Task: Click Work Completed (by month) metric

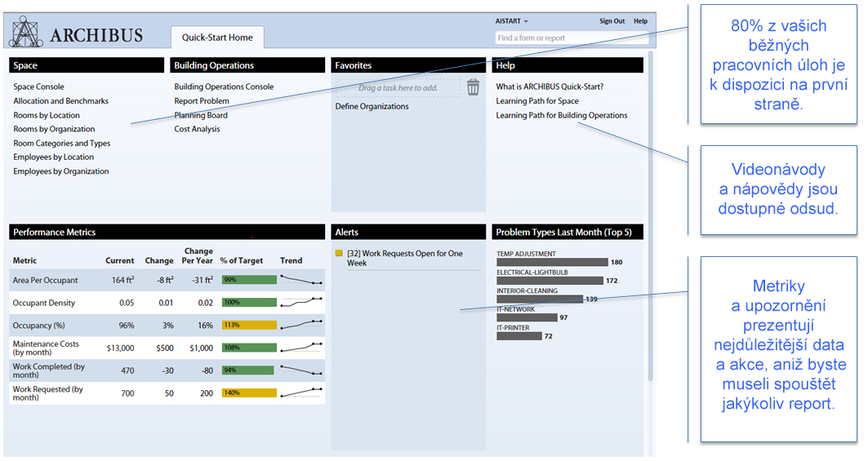Action: coord(49,370)
